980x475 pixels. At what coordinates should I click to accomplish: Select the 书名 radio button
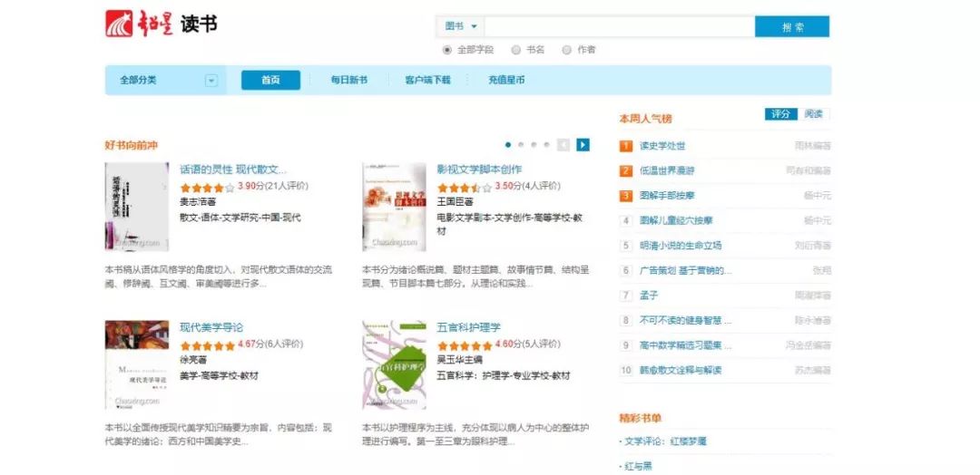point(515,50)
